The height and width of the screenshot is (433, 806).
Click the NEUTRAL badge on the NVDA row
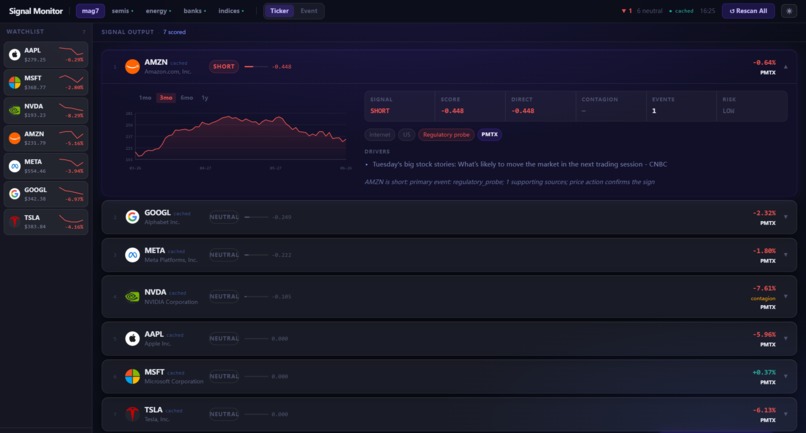click(224, 297)
